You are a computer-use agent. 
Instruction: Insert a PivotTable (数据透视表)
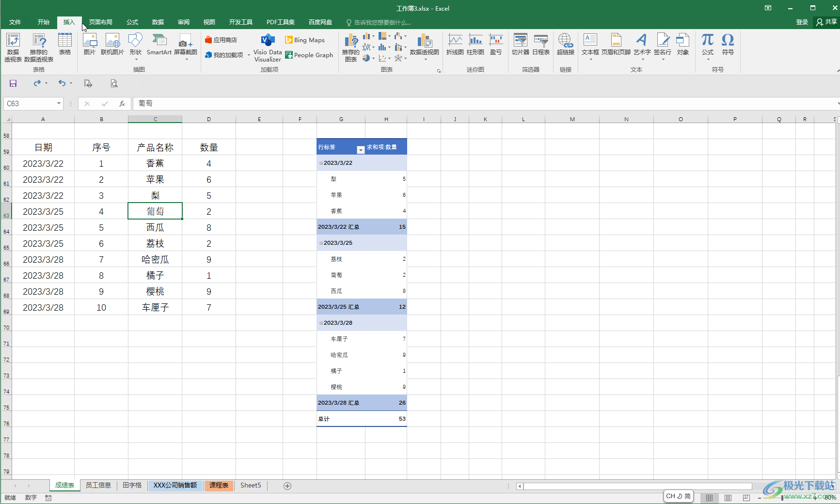pyautogui.click(x=13, y=47)
